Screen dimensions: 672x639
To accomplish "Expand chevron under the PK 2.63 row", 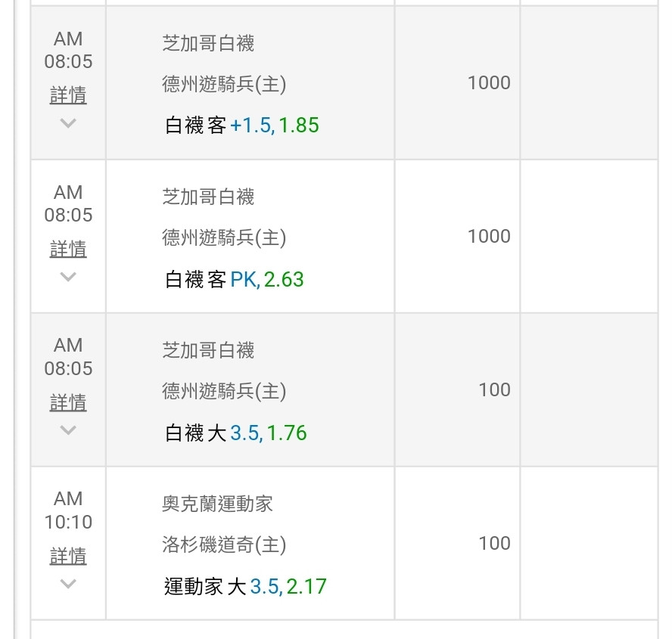I will tap(68, 277).
